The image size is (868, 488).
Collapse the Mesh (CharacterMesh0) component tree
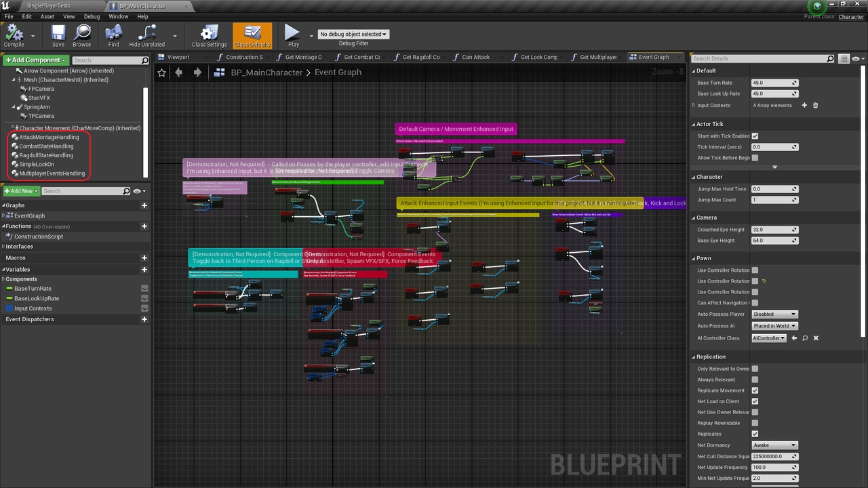pos(14,79)
